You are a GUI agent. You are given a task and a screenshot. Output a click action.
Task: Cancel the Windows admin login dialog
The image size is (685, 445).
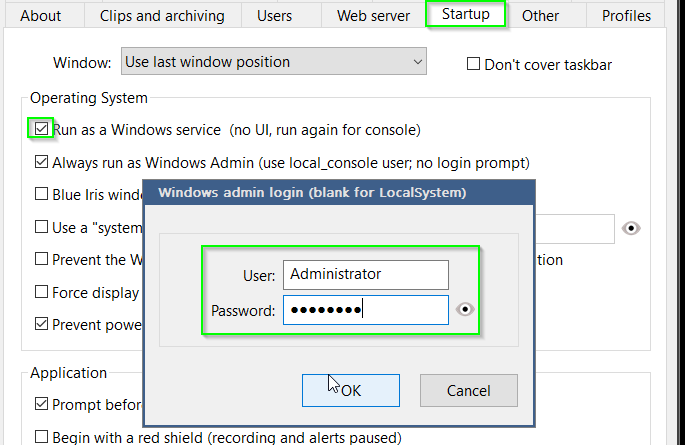[x=469, y=390]
